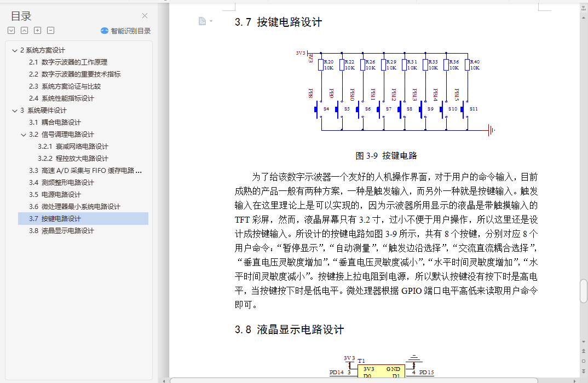Viewport: 588px width, 383px height.
Task: Click vertical scrollbar down arrow
Action: (584, 342)
